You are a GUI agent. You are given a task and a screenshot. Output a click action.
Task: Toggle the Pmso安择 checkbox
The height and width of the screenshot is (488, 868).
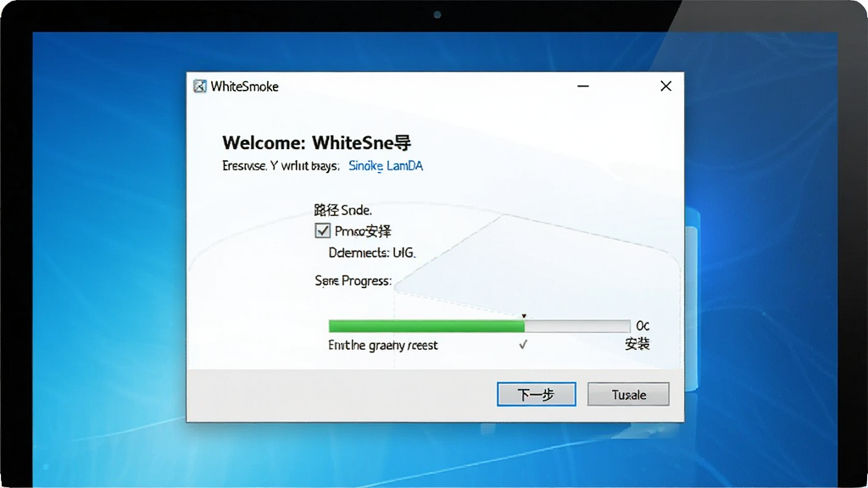point(322,230)
